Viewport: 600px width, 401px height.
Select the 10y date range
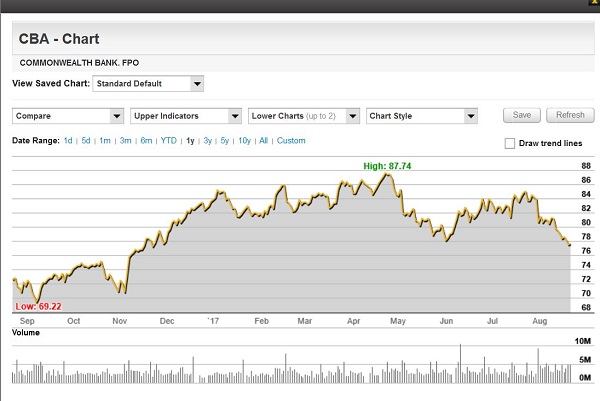pos(245,141)
